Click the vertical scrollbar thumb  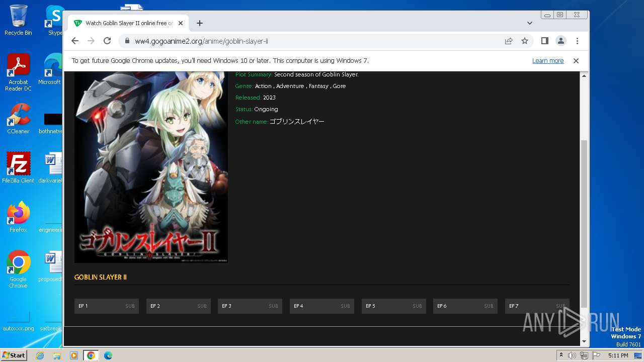point(584,224)
